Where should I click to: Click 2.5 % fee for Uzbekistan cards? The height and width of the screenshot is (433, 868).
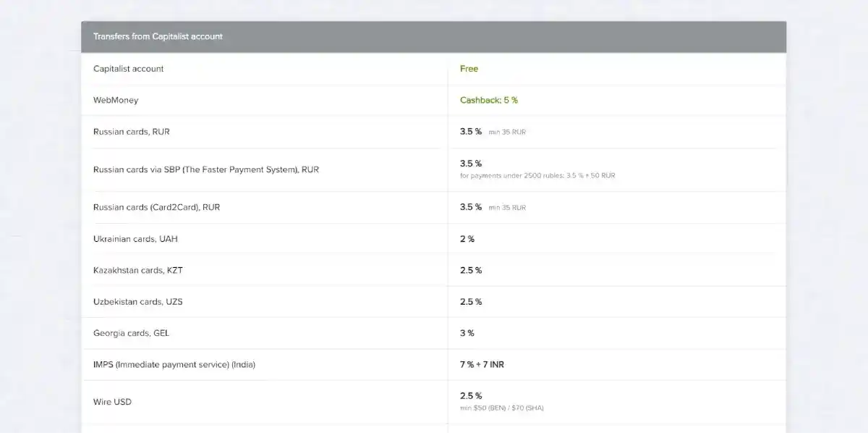pos(470,302)
